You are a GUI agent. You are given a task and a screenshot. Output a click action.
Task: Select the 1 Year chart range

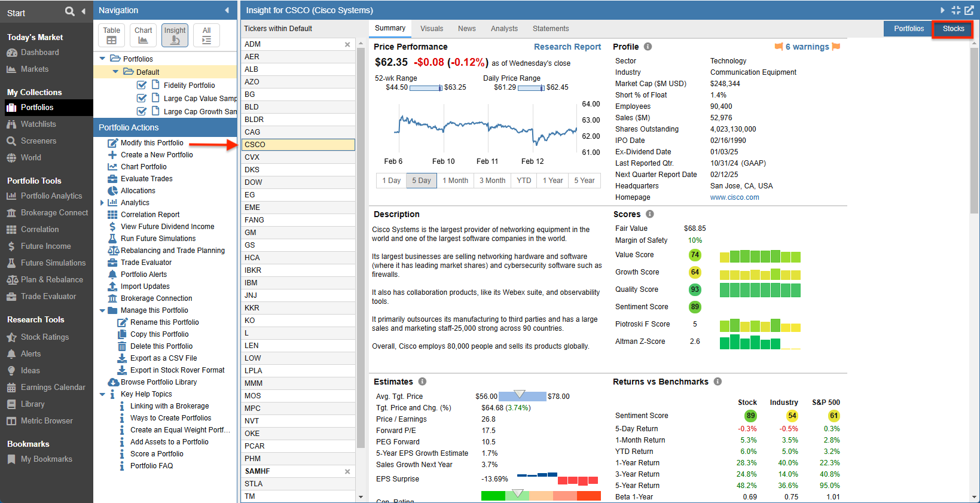tap(552, 181)
